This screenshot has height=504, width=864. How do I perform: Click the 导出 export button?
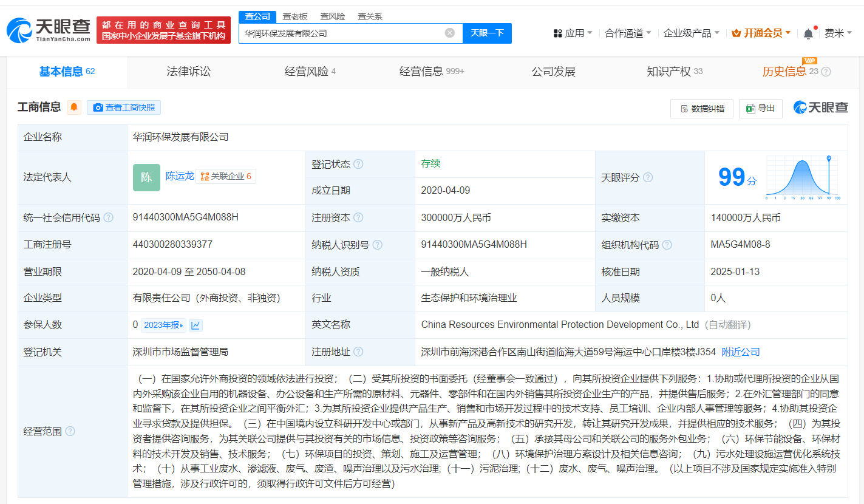click(761, 108)
